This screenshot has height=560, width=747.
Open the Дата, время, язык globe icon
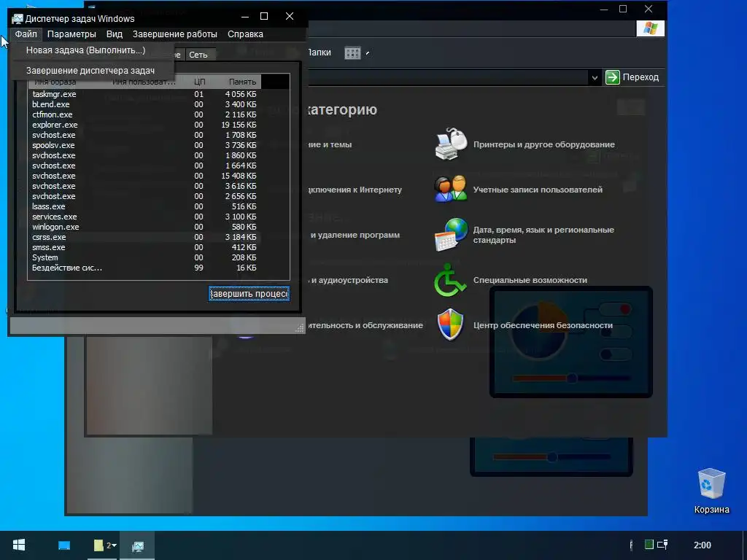451,234
